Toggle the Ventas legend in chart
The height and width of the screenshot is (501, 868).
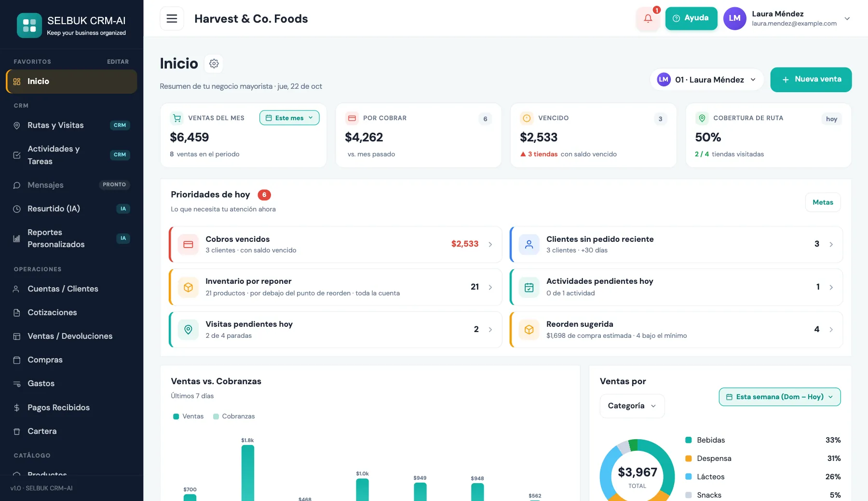click(x=189, y=417)
